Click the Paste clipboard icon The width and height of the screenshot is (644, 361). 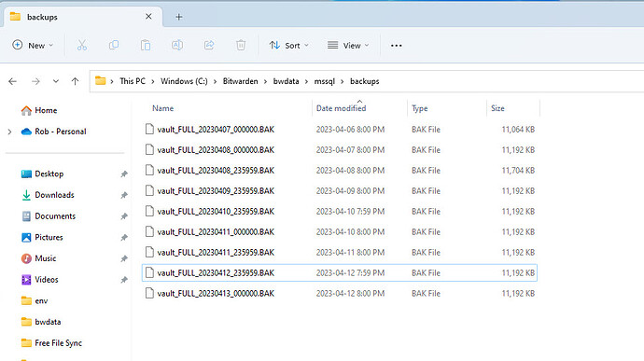click(x=146, y=45)
